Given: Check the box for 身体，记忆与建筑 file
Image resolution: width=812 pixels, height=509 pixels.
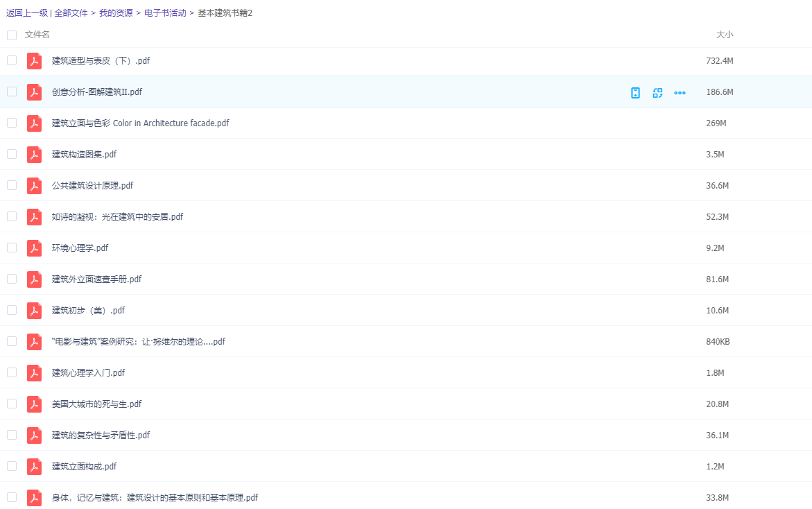Looking at the screenshot, I should [12, 497].
